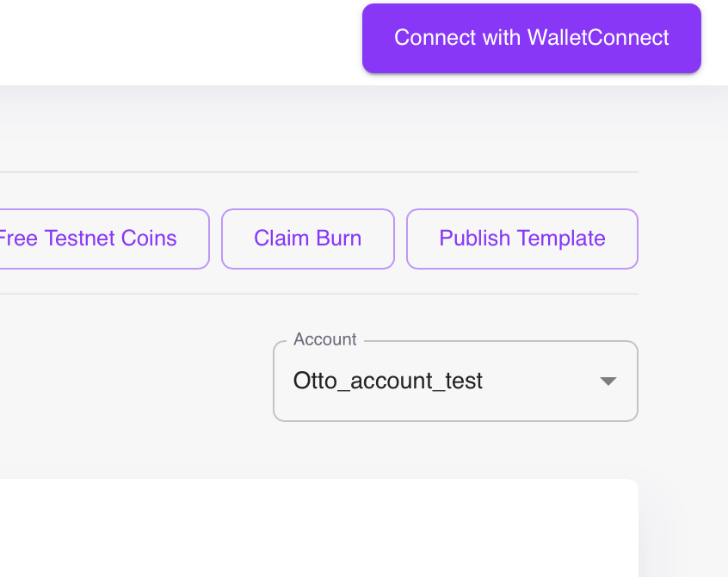Expand the Account dropdown arrow

click(608, 382)
